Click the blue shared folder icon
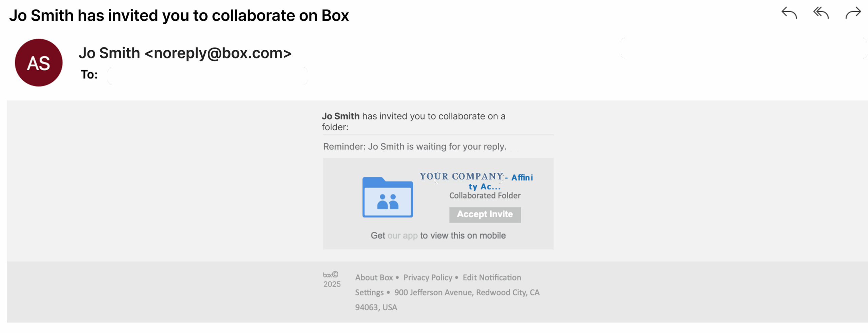Screen dimensions: 868x333 tap(388, 197)
